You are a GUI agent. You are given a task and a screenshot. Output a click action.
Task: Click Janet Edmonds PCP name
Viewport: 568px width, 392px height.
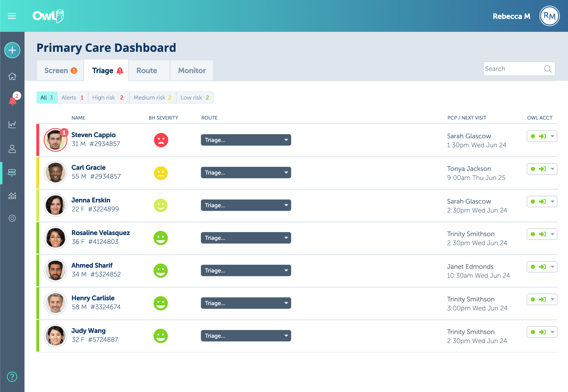[x=470, y=267]
